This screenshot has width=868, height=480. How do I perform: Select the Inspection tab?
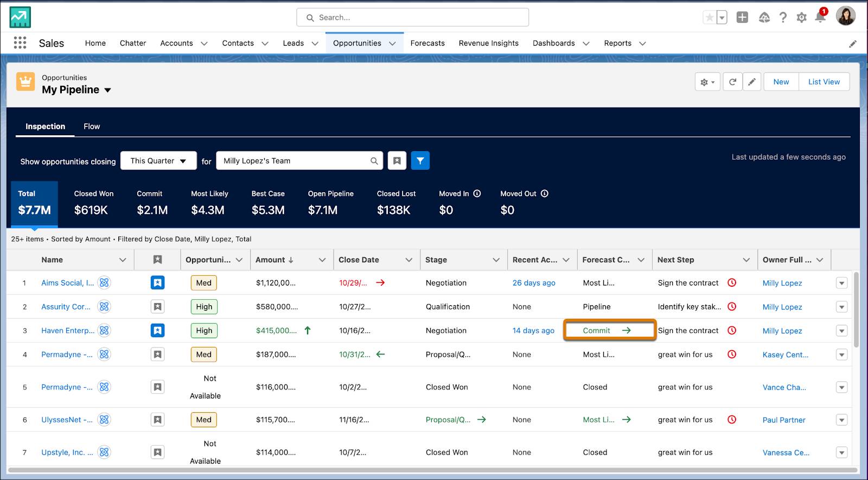tap(45, 127)
